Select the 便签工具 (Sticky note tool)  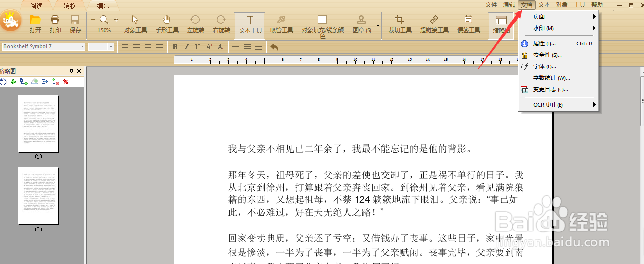click(x=468, y=24)
